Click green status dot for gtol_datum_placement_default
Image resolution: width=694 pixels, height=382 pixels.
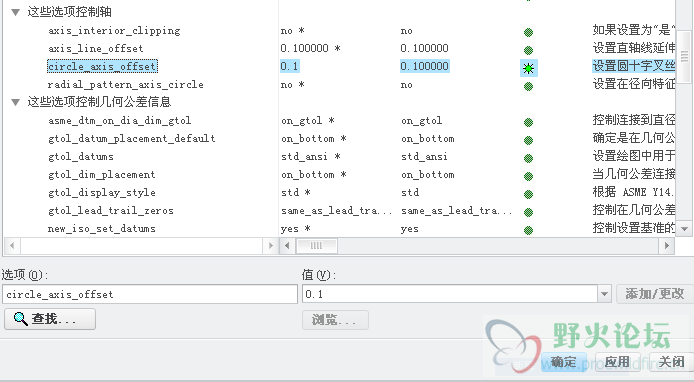(x=528, y=140)
